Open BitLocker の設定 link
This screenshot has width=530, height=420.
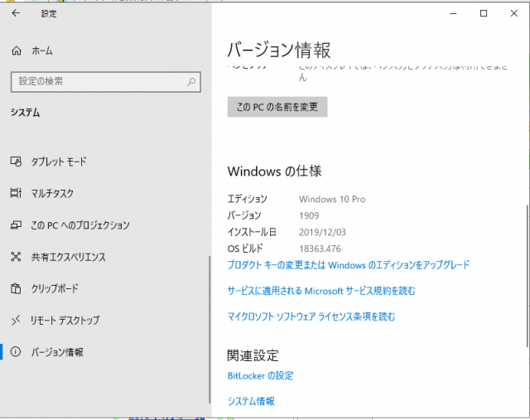coord(260,376)
